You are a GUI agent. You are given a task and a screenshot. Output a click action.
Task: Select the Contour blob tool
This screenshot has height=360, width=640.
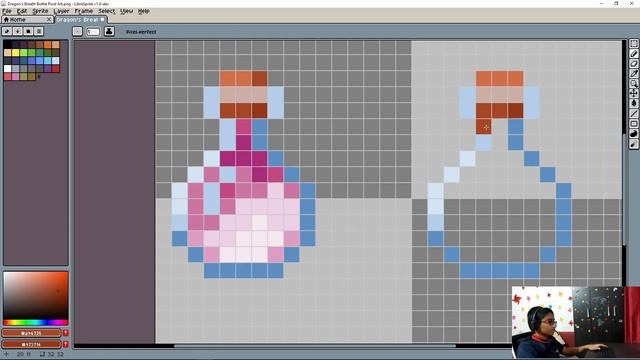[x=633, y=134]
